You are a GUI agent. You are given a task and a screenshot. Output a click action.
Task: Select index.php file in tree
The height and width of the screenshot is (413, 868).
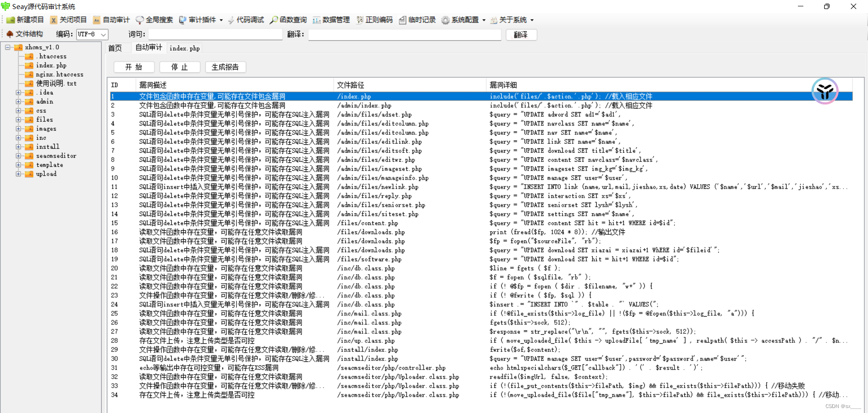coord(51,65)
